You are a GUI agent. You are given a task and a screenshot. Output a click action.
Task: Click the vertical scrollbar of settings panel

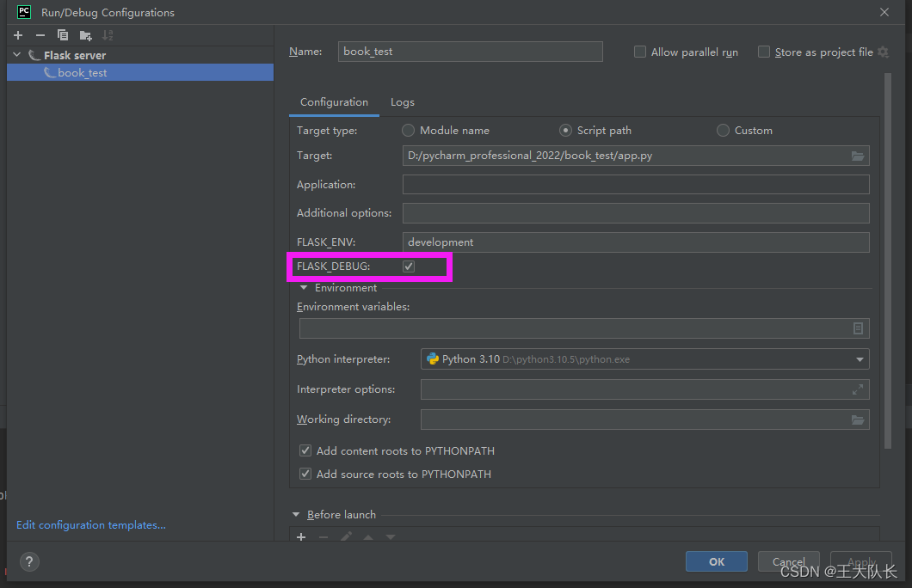coord(888,260)
